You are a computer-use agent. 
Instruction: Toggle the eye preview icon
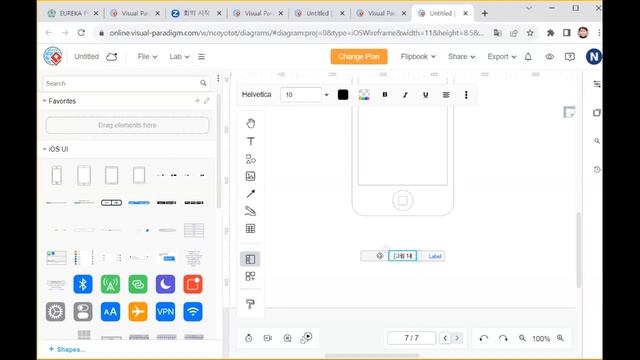[x=549, y=57]
